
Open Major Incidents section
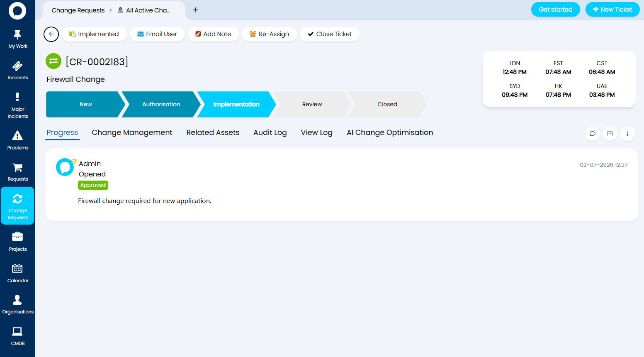pos(17,105)
